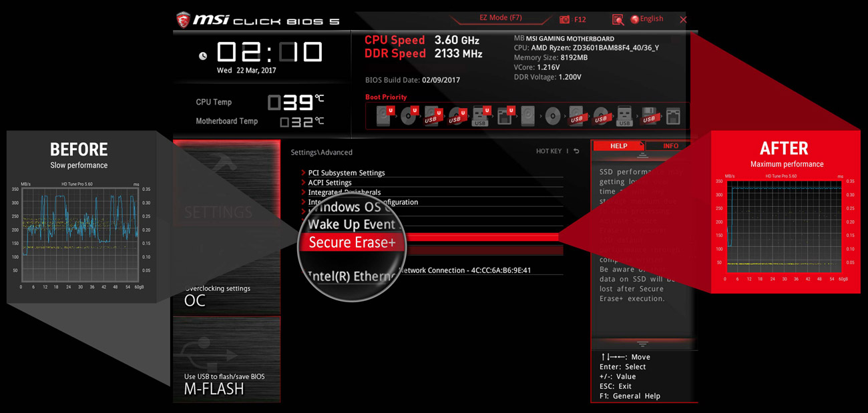Click upper scroll handle in help panel
Viewport: 868px width, 413px height.
click(x=642, y=155)
